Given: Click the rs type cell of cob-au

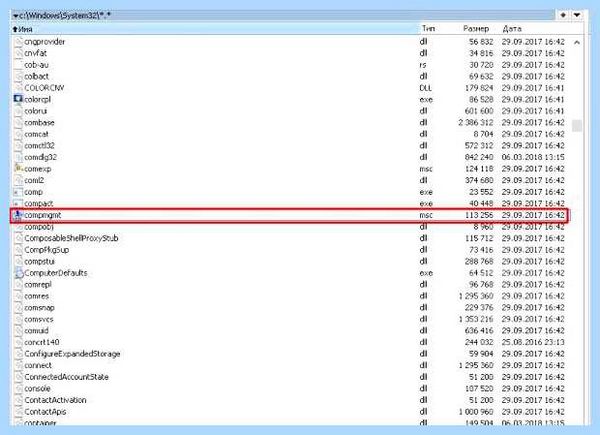Looking at the screenshot, I should 423,65.
